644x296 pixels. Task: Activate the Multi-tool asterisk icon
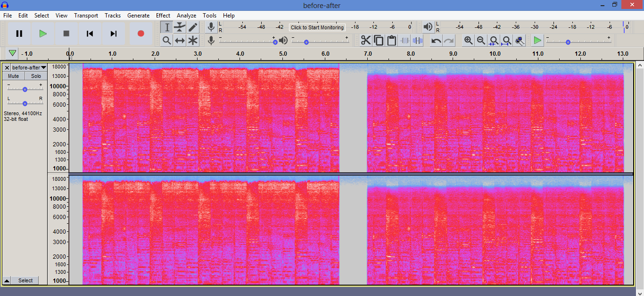193,41
